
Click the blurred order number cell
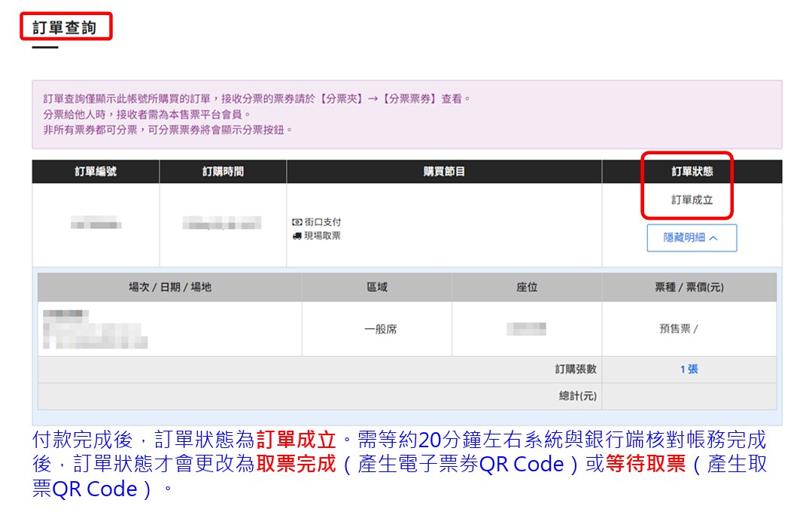click(96, 224)
